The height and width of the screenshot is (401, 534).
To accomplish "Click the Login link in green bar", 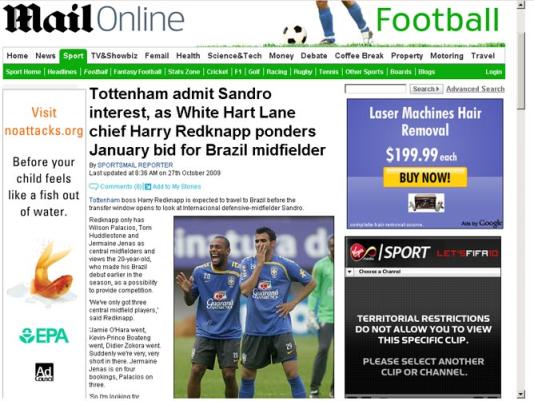I will pos(493,72).
